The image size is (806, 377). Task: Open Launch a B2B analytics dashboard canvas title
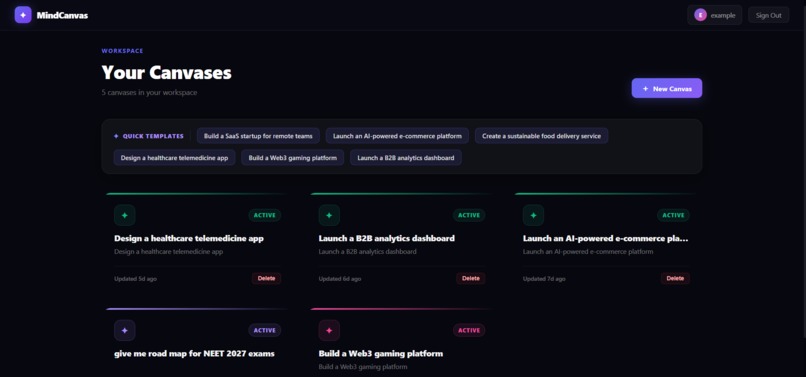pyautogui.click(x=387, y=239)
